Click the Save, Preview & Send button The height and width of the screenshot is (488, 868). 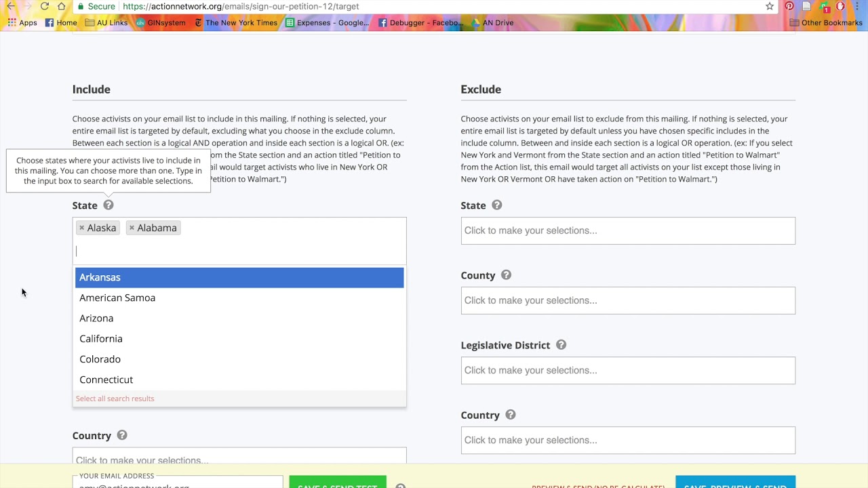click(x=735, y=482)
